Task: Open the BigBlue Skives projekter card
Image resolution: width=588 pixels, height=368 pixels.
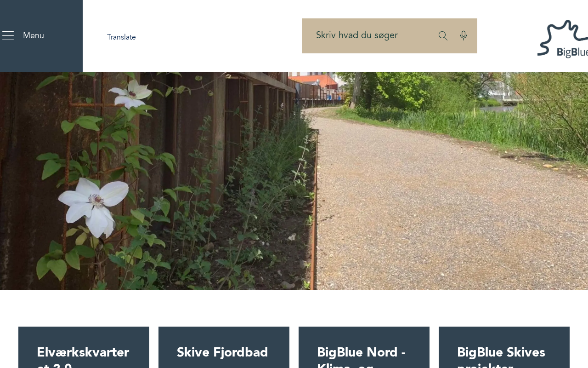Action: [x=504, y=347]
